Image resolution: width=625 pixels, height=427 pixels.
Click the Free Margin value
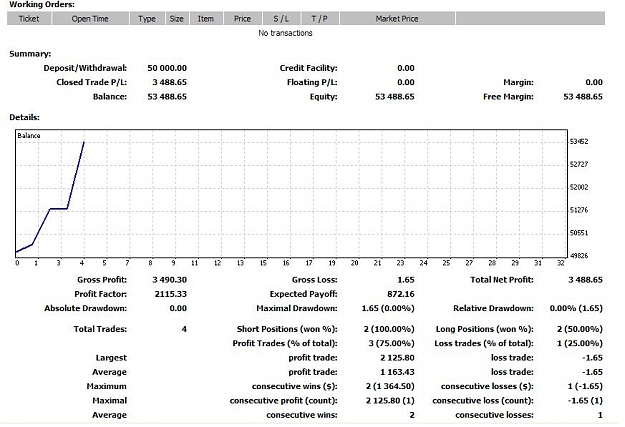click(x=583, y=96)
